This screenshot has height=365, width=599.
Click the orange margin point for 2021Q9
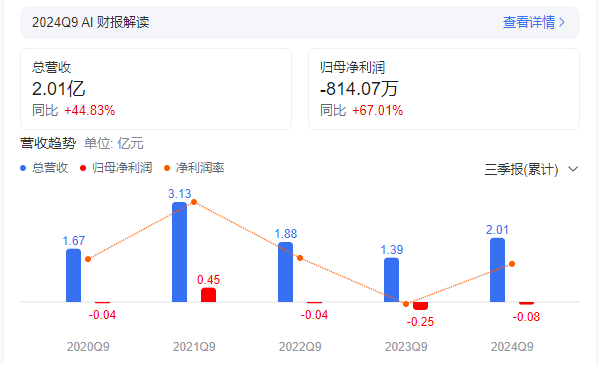(194, 202)
